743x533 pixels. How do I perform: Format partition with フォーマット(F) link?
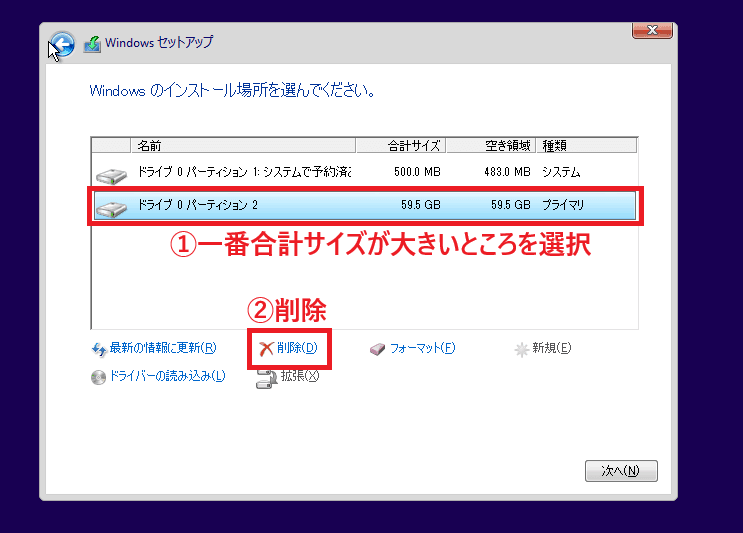tap(423, 348)
